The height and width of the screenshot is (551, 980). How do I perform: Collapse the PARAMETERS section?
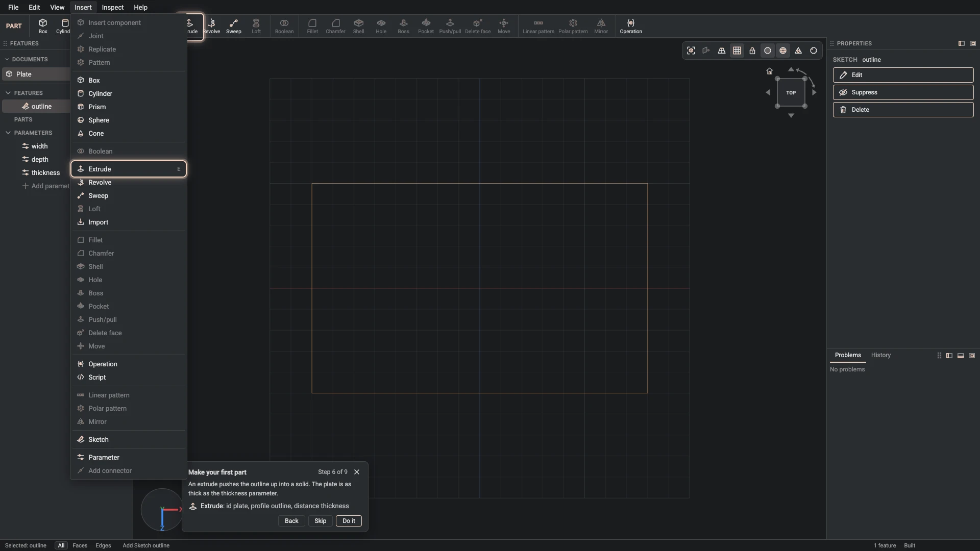8,133
